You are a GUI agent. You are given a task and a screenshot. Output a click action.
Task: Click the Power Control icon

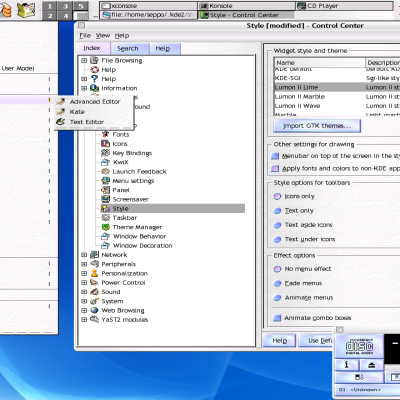coord(95,282)
